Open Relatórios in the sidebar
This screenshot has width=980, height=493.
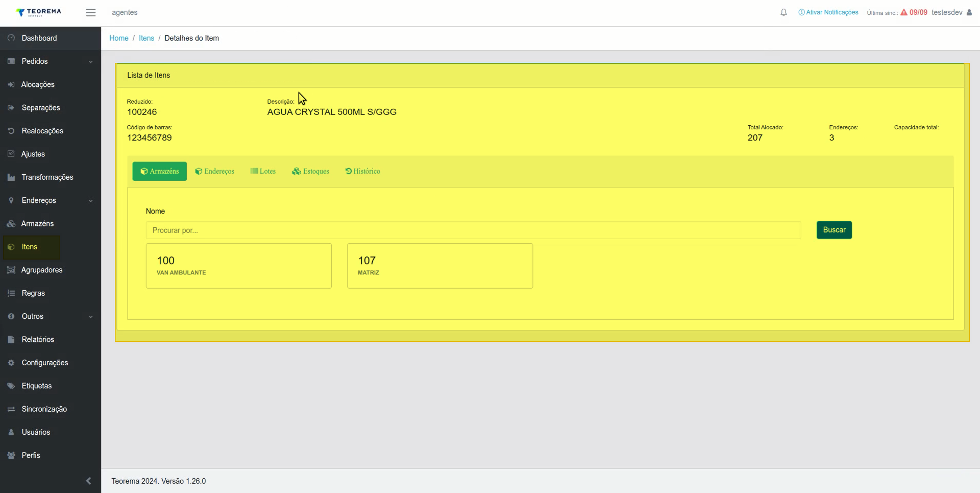coord(51,339)
